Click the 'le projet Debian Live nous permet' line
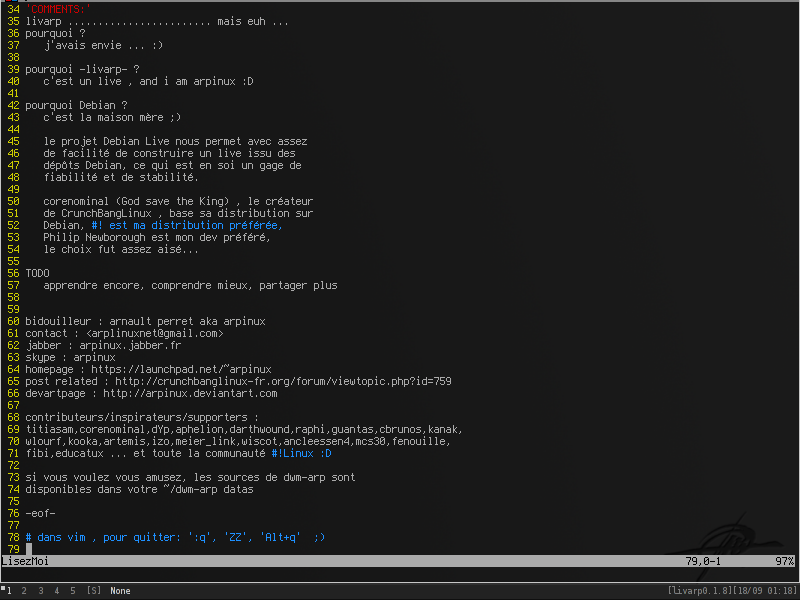 pos(175,141)
